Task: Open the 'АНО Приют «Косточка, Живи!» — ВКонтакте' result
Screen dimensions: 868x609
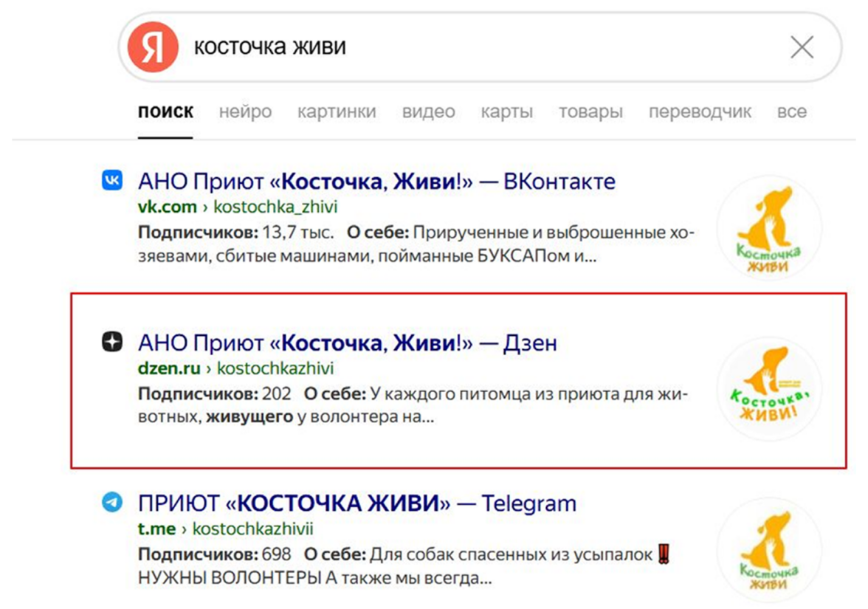Action: click(x=376, y=181)
